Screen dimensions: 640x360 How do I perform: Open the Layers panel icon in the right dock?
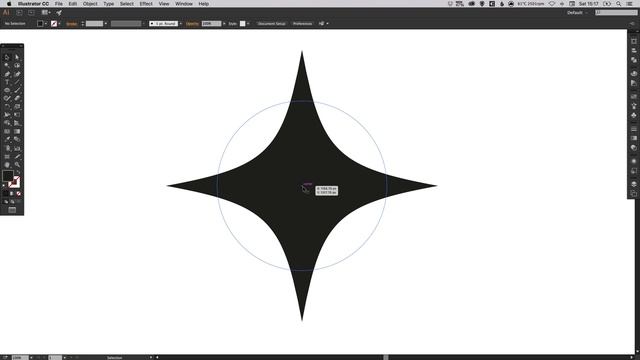pyautogui.click(x=633, y=184)
